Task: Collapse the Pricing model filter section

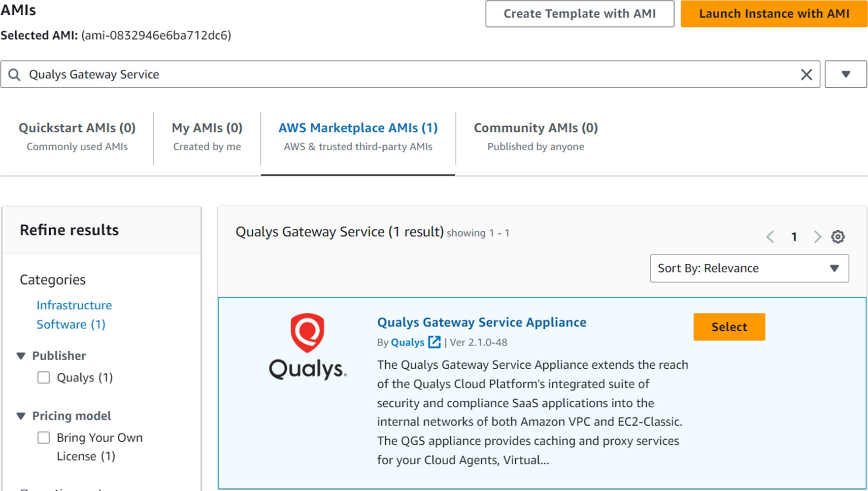Action: [21, 416]
